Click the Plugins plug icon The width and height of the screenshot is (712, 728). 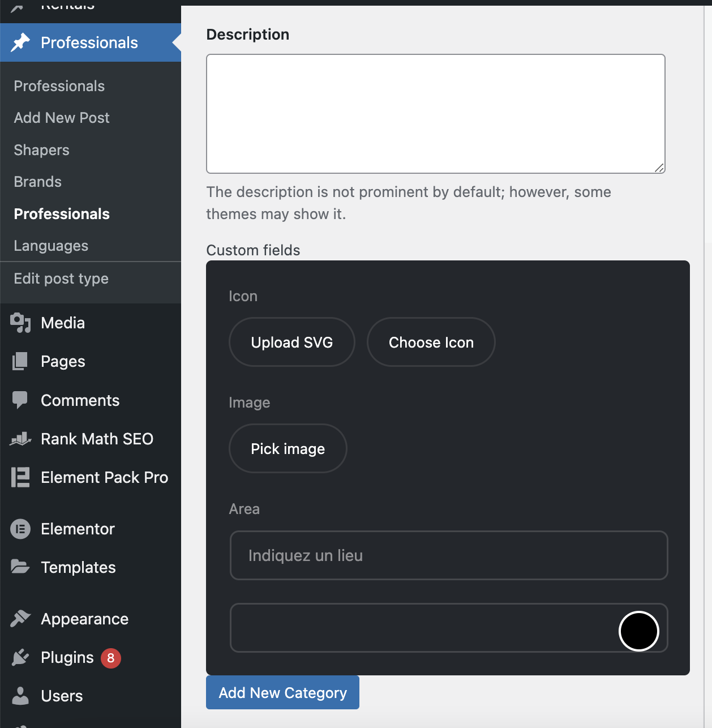point(20,657)
